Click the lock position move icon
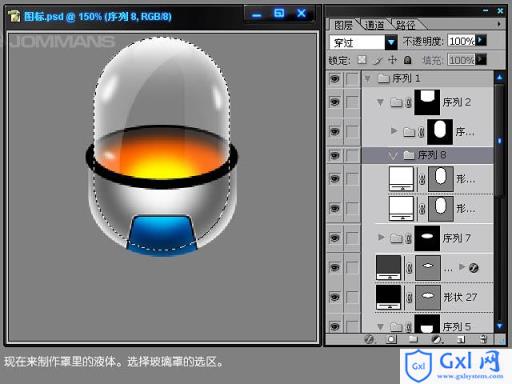Viewport: 512px width, 384px height. pyautogui.click(x=393, y=60)
